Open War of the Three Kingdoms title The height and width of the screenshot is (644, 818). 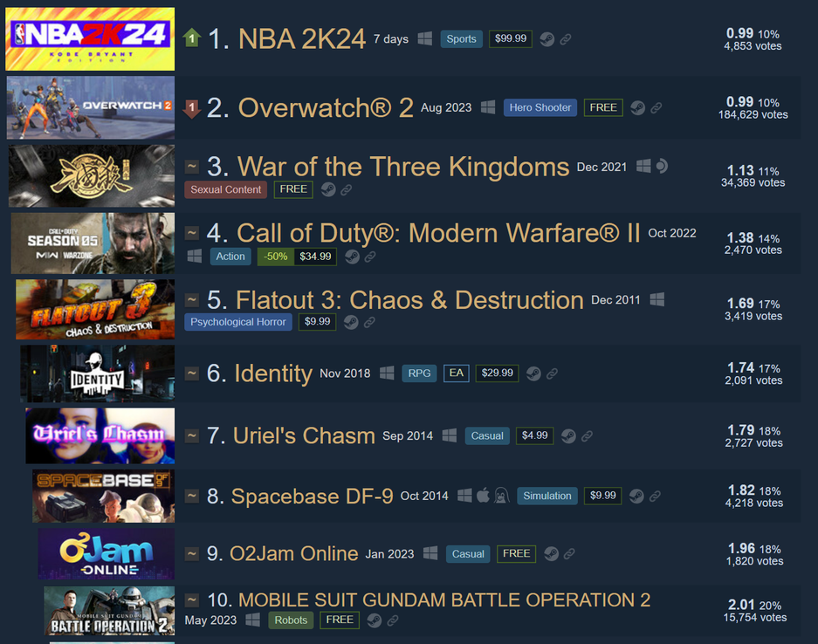pos(403,167)
